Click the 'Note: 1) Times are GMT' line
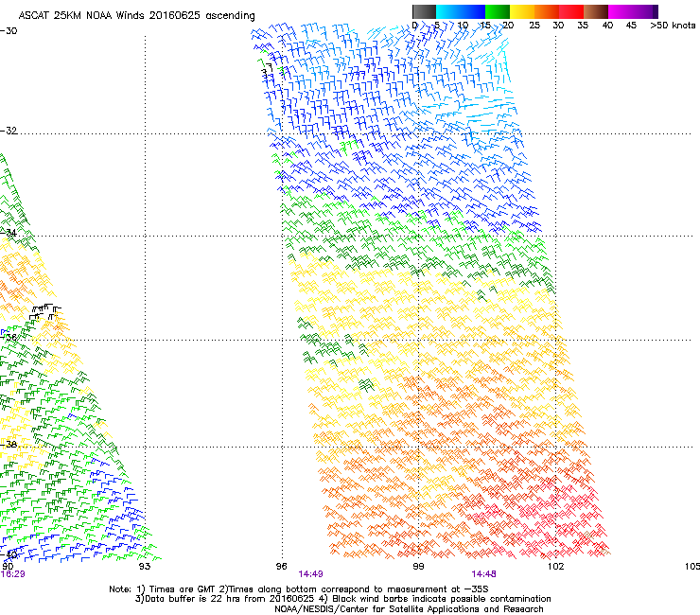 tap(299, 589)
